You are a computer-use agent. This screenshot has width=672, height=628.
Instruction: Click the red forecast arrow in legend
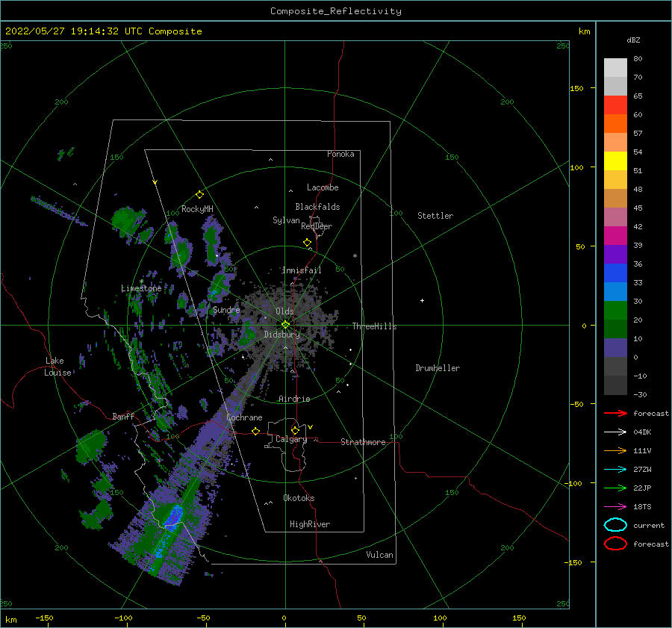615,413
